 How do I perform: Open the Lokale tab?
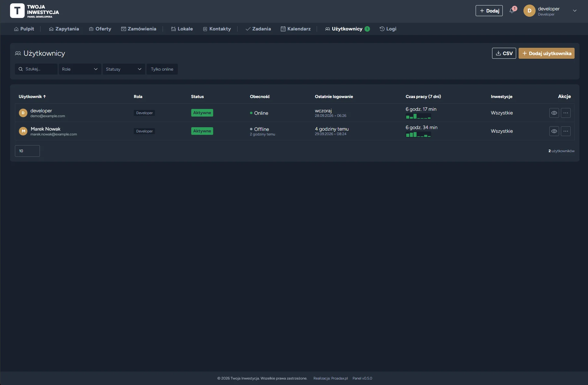tap(182, 29)
